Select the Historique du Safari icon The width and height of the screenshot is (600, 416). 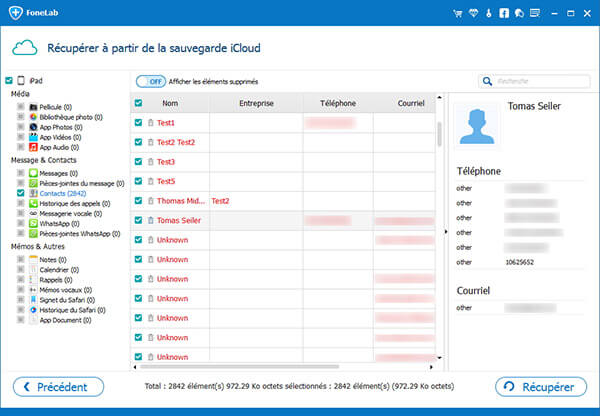[33, 310]
